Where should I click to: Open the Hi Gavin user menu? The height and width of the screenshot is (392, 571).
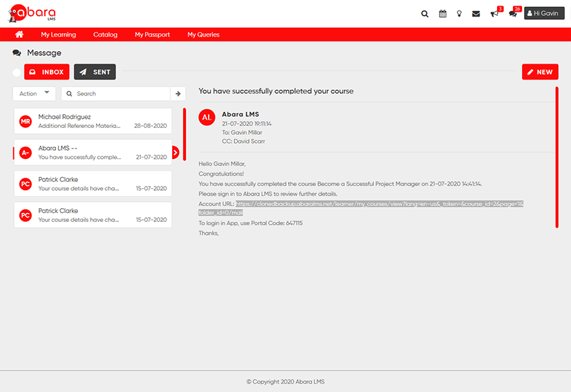544,13
